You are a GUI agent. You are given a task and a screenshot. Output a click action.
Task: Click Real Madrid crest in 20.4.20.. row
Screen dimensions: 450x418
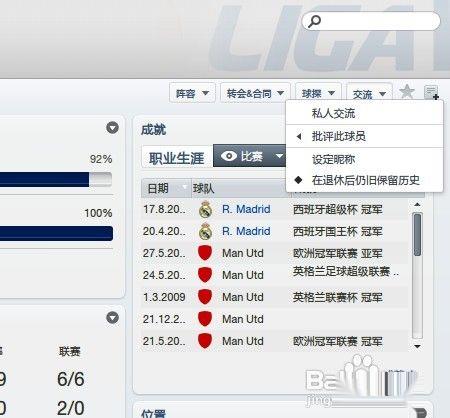tap(205, 231)
